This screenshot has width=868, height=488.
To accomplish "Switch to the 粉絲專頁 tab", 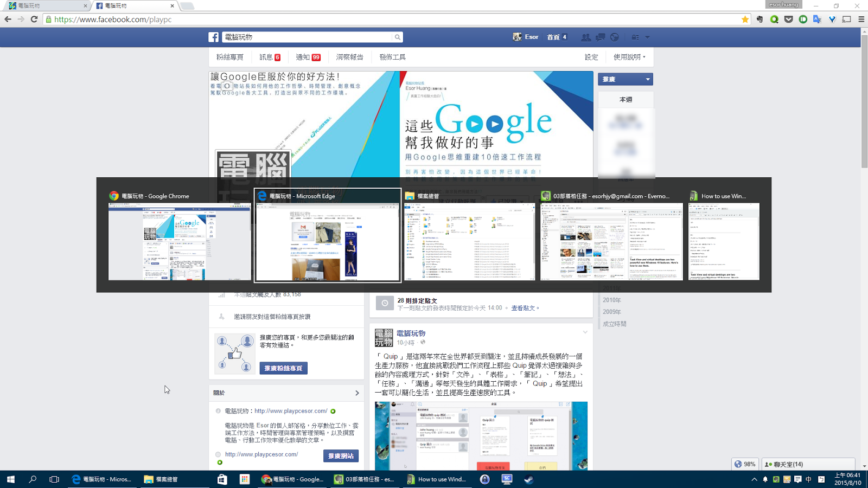I will (230, 57).
